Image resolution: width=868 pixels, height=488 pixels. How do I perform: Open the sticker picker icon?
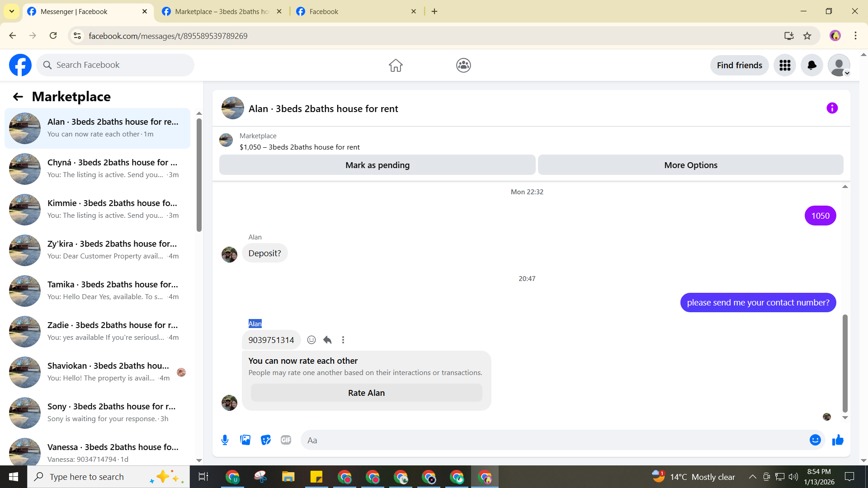pos(266,440)
